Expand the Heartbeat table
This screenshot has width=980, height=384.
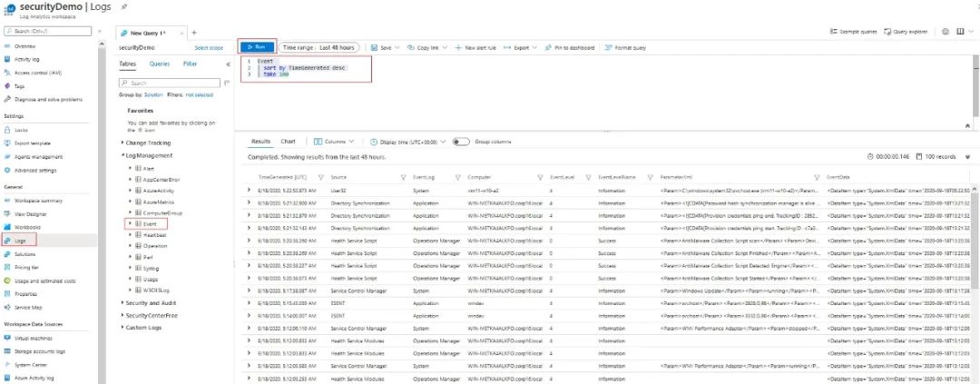click(131, 234)
